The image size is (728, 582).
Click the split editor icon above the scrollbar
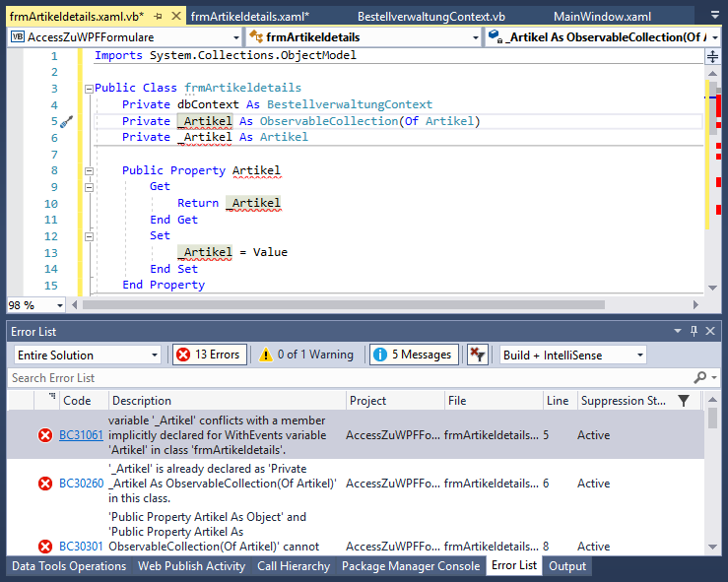pyautogui.click(x=712, y=57)
